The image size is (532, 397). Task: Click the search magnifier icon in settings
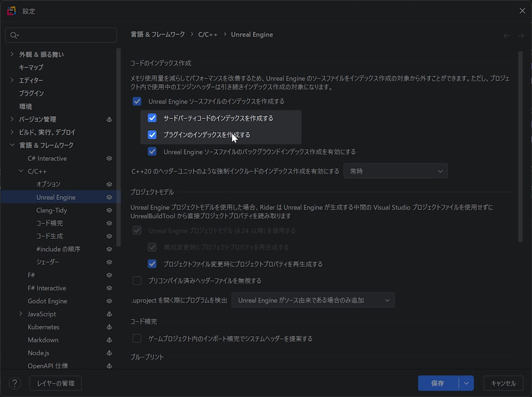click(x=14, y=35)
